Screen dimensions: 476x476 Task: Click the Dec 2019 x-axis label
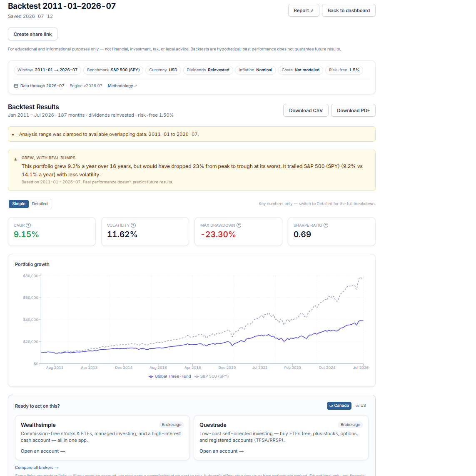click(x=227, y=368)
